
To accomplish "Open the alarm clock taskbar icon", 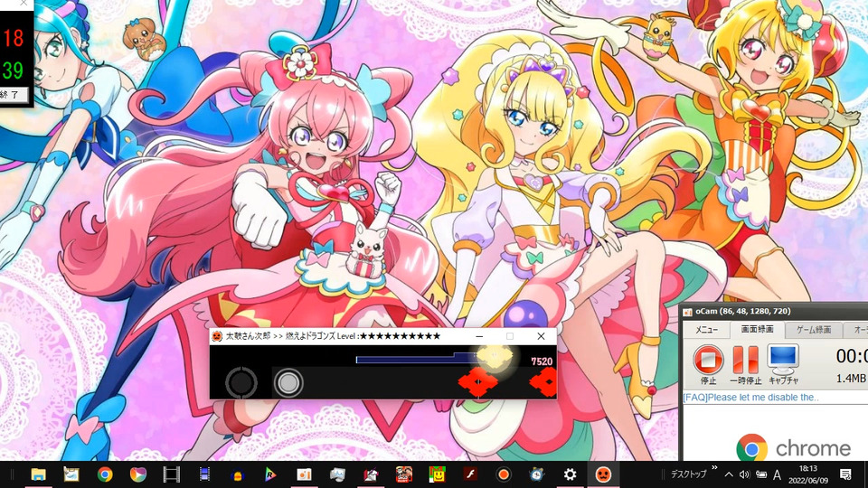I will click(536, 474).
